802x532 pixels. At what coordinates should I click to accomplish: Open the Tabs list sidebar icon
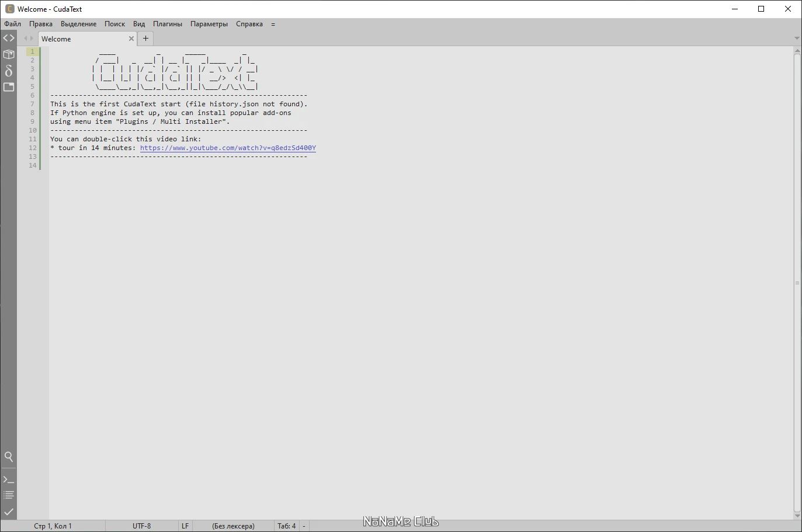(x=9, y=87)
